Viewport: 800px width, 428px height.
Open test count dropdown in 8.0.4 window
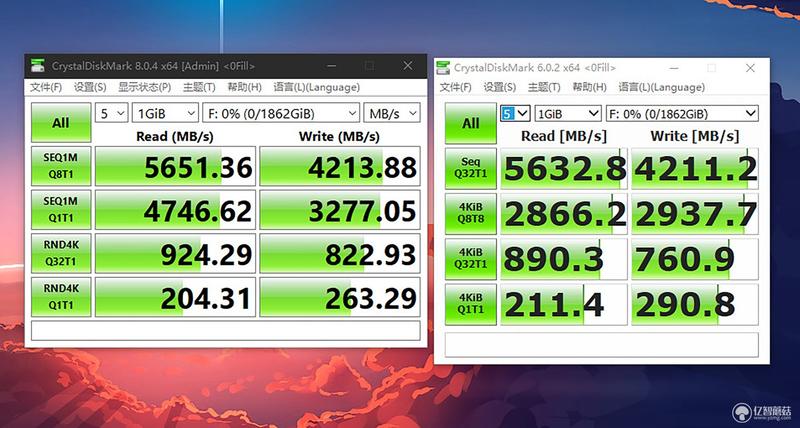(x=111, y=113)
